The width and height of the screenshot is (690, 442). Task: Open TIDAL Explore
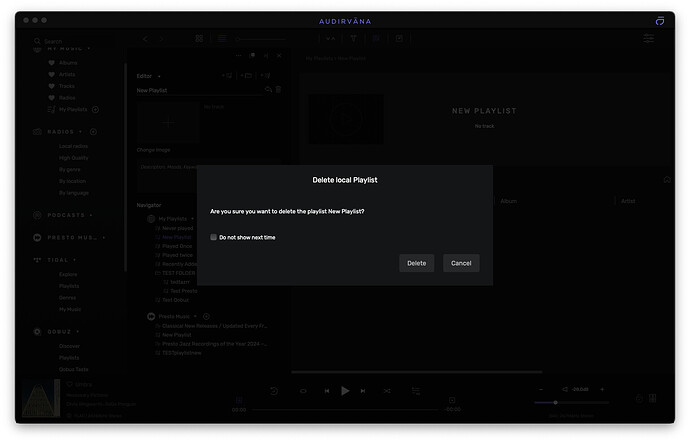click(x=68, y=274)
